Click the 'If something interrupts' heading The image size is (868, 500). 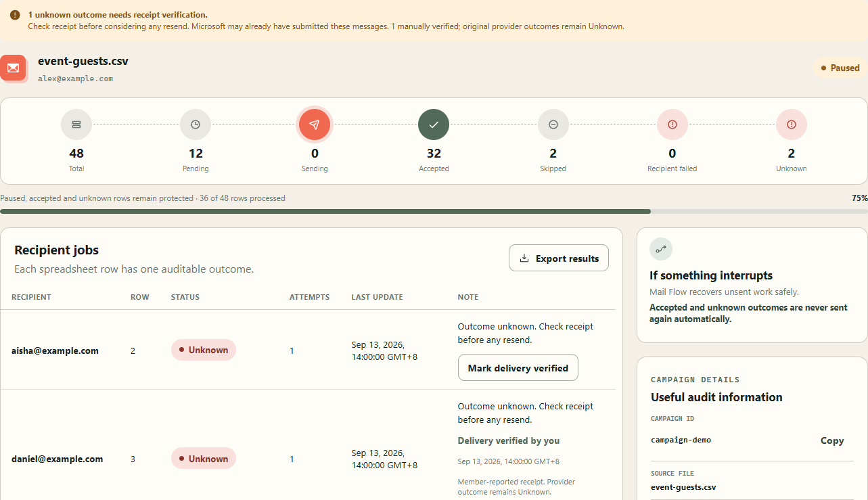(711, 275)
